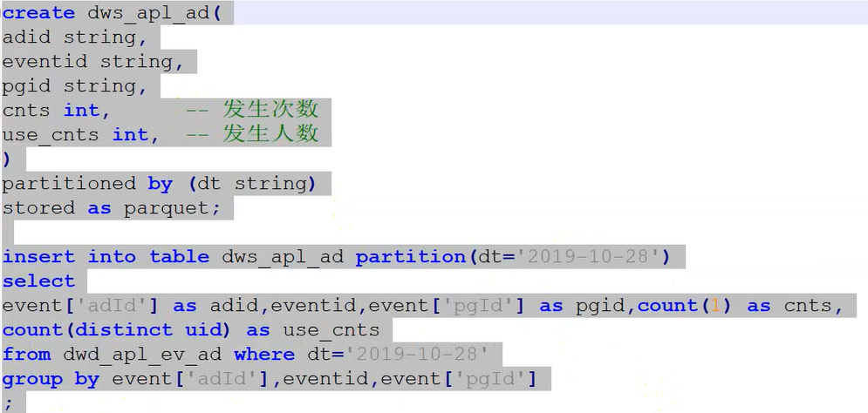Click the comment '发生人数'
Screen dimensions: 868x413
270,134
